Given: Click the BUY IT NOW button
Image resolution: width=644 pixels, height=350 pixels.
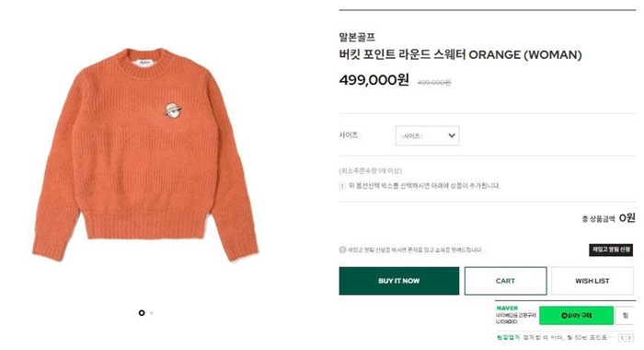Looking at the screenshot, I should point(398,281).
